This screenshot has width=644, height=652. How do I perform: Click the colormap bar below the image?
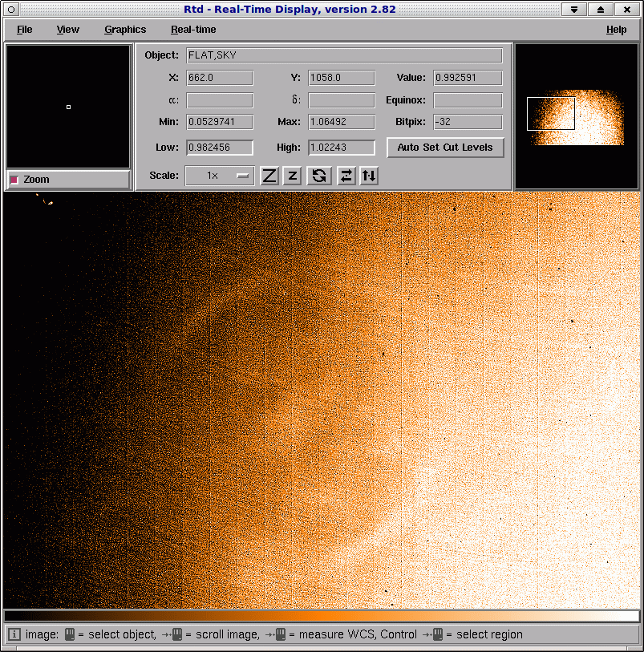321,616
